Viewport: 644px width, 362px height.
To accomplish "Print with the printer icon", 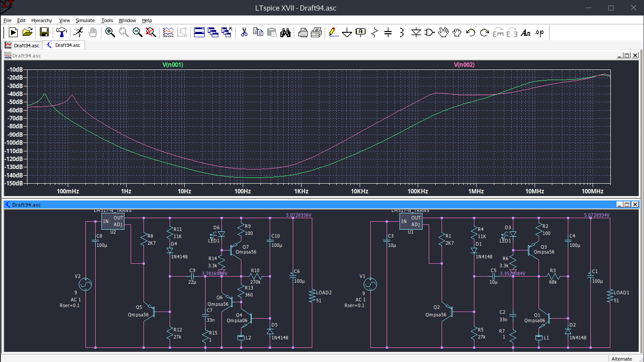I will (316, 32).
